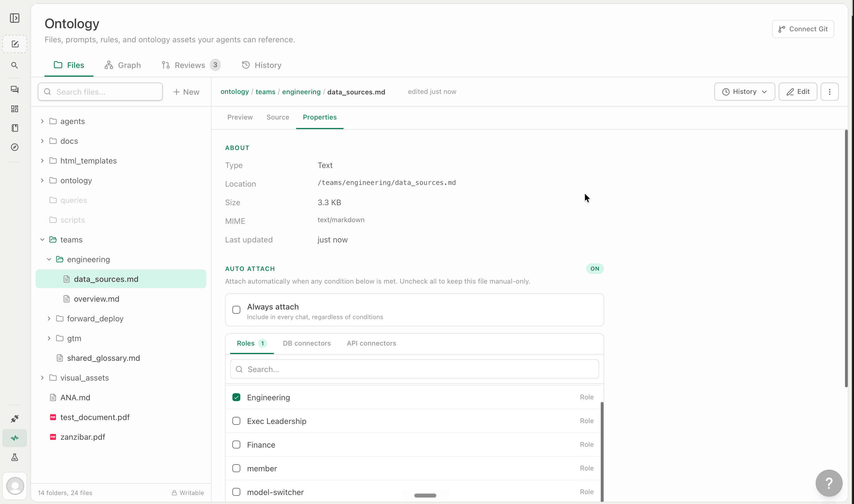Image resolution: width=854 pixels, height=504 pixels.
Task: Open the flask lab icon in sidebar
Action: coord(15,457)
